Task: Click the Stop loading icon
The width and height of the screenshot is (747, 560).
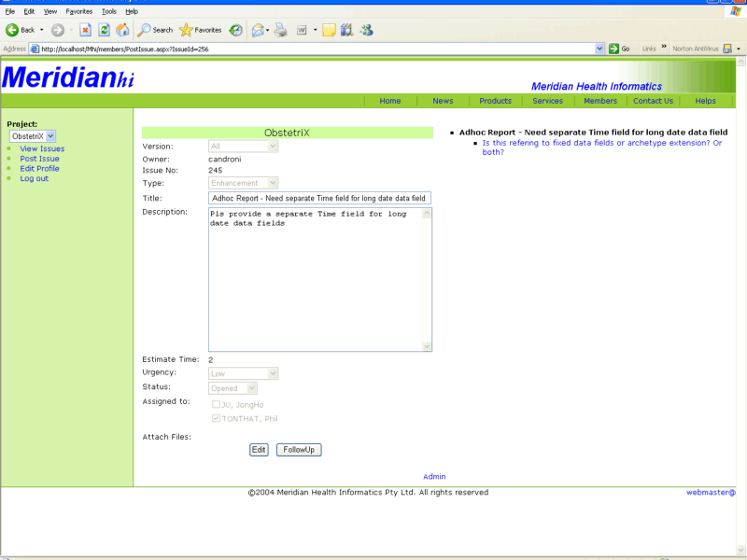Action: point(85,30)
